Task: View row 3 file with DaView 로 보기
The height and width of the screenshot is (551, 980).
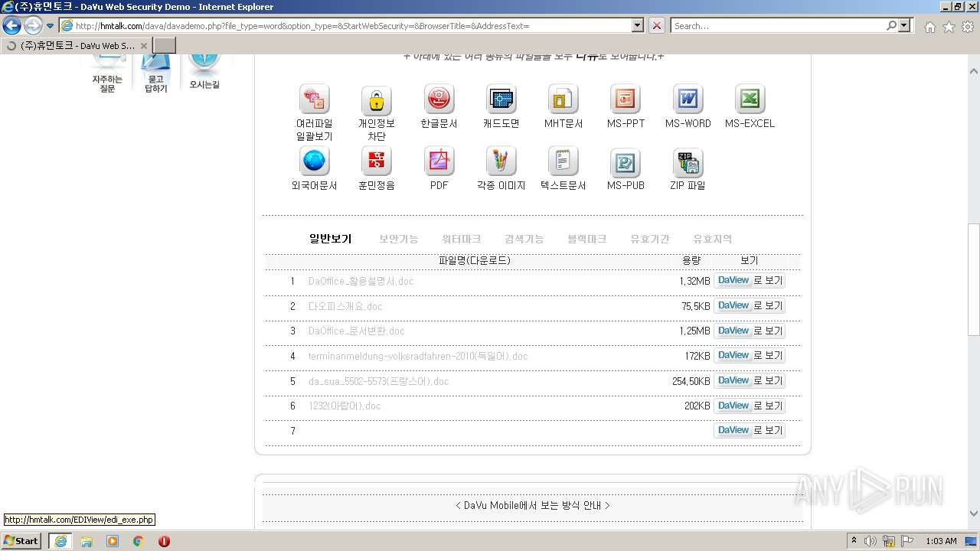Action: click(x=750, y=331)
